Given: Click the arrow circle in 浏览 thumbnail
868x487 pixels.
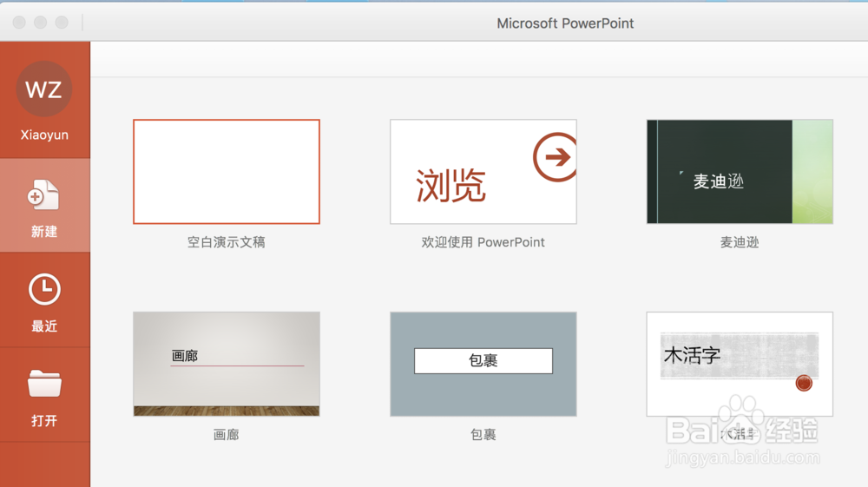Looking at the screenshot, I should (x=556, y=157).
